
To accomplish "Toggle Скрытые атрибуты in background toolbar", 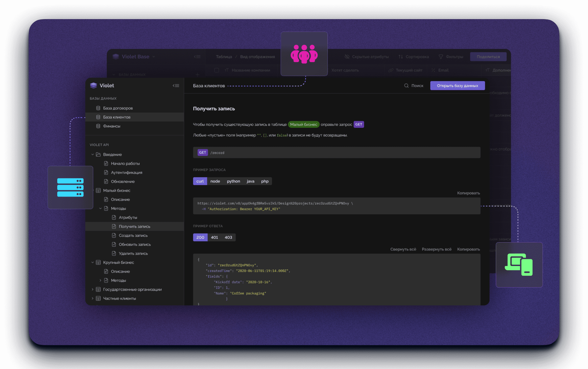I will 367,57.
